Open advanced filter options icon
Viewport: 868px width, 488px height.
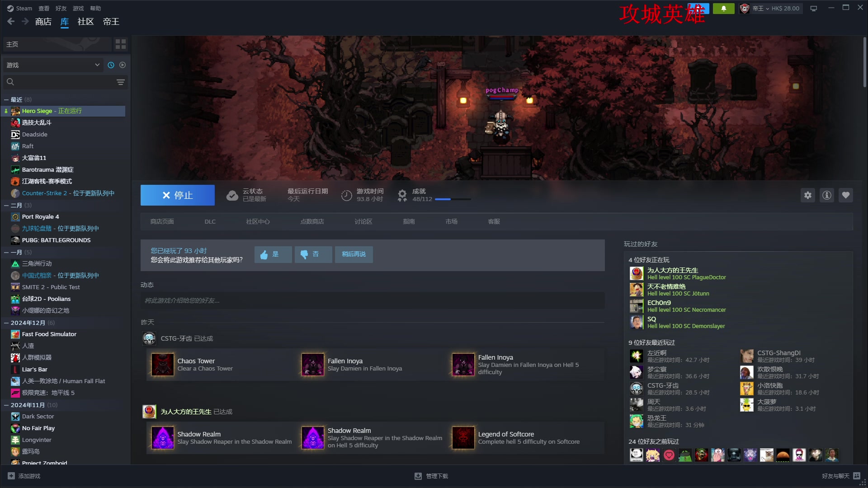pyautogui.click(x=120, y=82)
